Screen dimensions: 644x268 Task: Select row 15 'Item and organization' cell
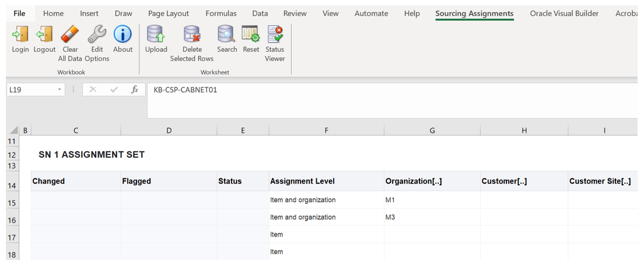click(327, 200)
